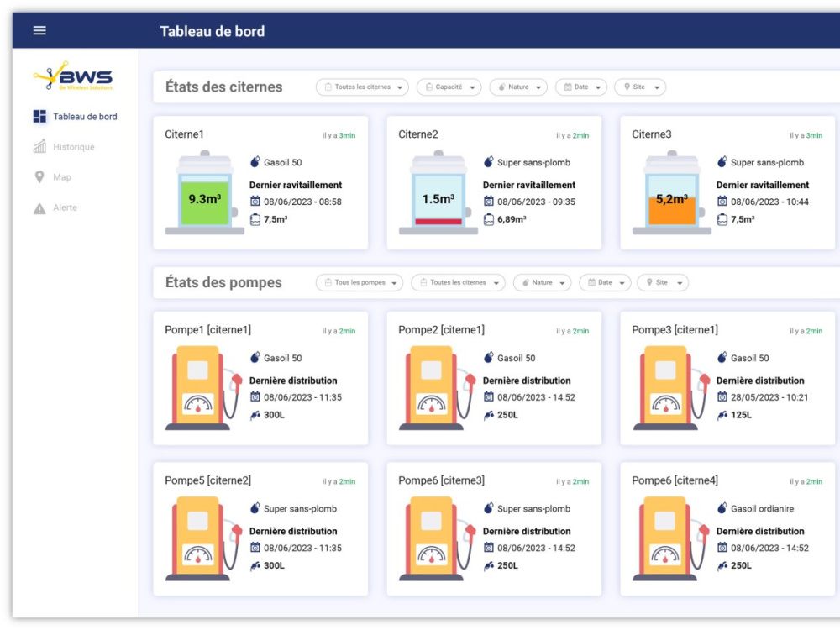Click the Historique chart icon

[39, 146]
